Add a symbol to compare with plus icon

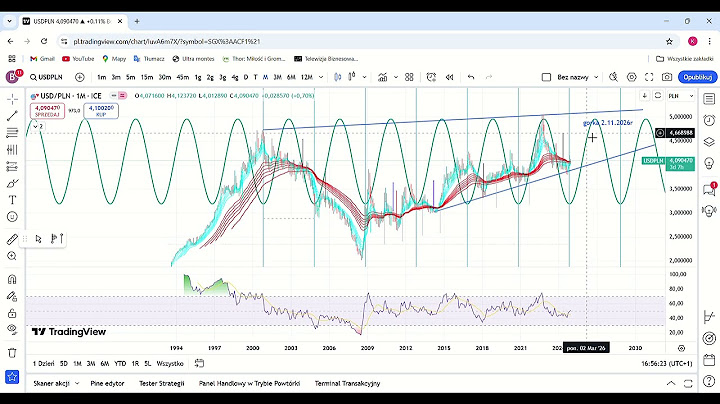[x=80, y=77]
